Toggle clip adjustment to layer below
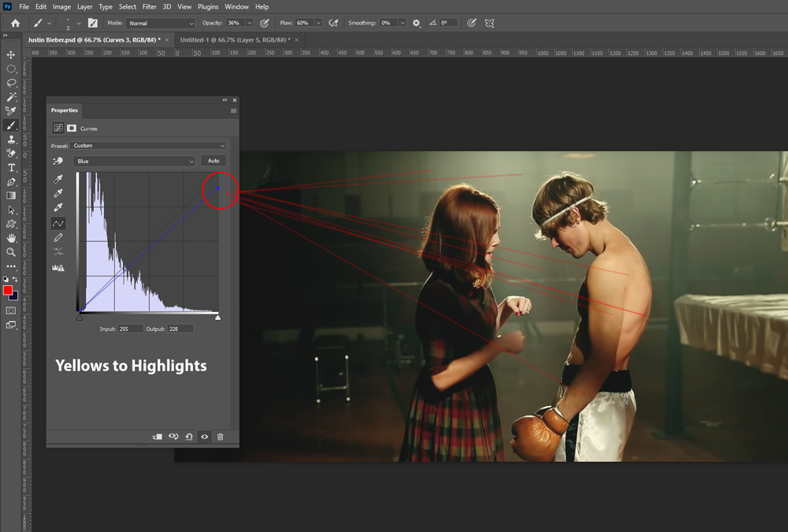Image resolution: width=788 pixels, height=532 pixels. pyautogui.click(x=158, y=437)
